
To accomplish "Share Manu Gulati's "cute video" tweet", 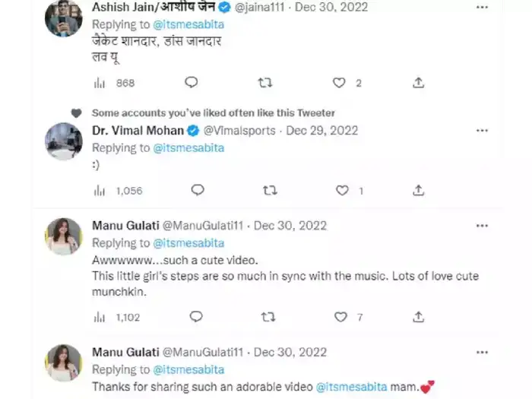I will pyautogui.click(x=418, y=316).
